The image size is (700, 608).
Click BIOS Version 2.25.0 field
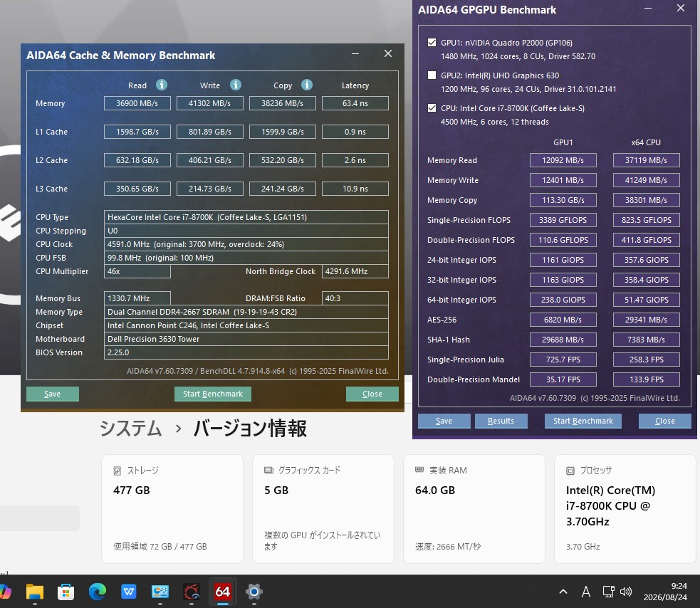pos(246,352)
